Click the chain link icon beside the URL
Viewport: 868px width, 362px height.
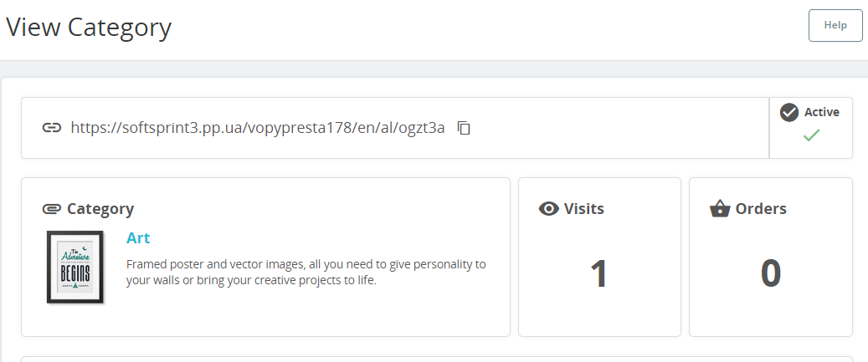coord(52,128)
